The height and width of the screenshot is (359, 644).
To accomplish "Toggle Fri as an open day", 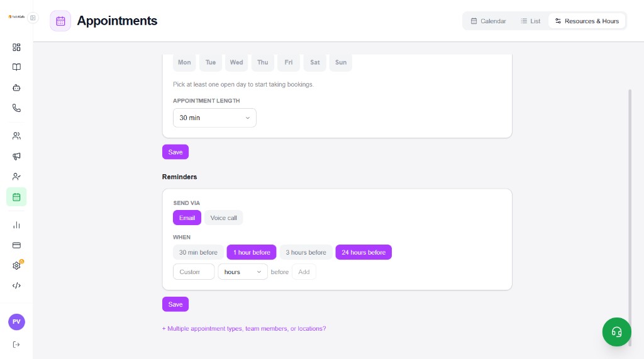I will 289,62.
